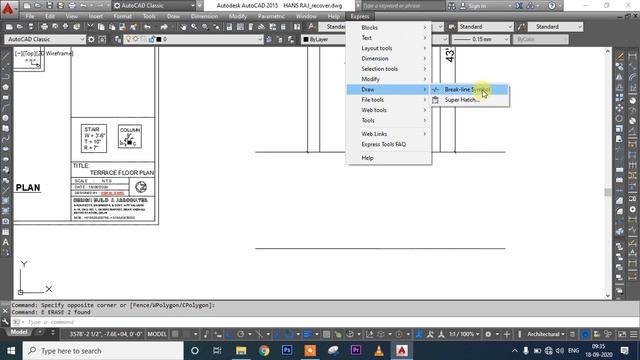Select the Hatch tool in Draw toolbar
The width and height of the screenshot is (640, 360).
pos(6,201)
